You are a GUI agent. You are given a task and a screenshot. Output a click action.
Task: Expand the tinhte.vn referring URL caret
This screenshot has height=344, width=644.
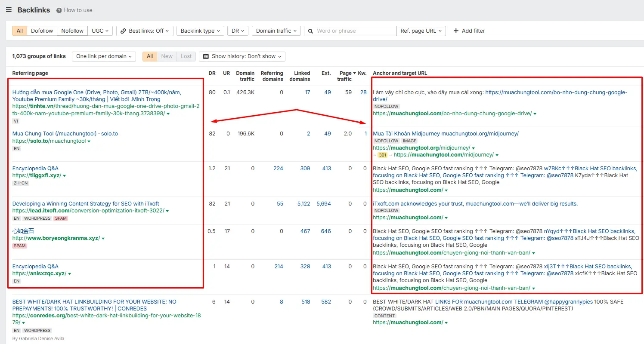[168, 114]
